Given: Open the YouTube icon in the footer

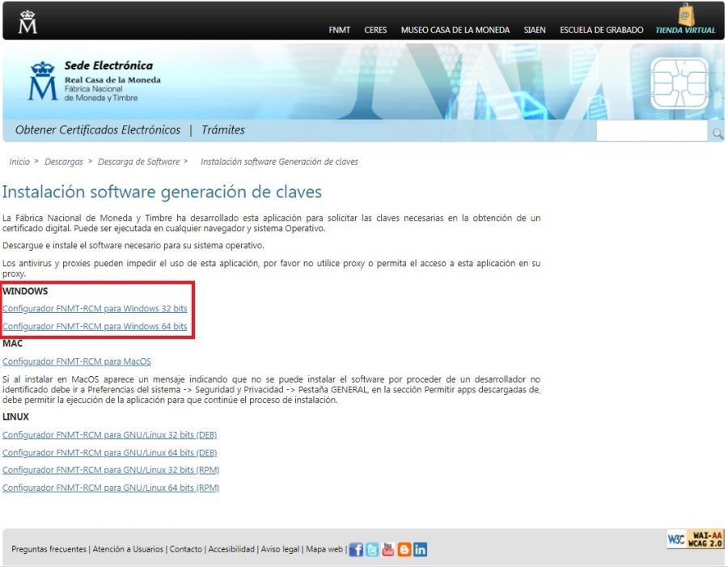Looking at the screenshot, I should coord(387,549).
